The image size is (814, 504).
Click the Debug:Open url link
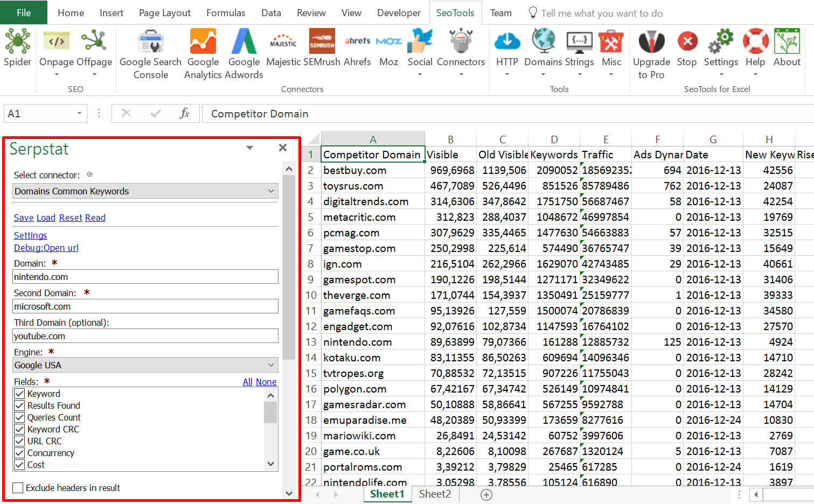(x=46, y=248)
